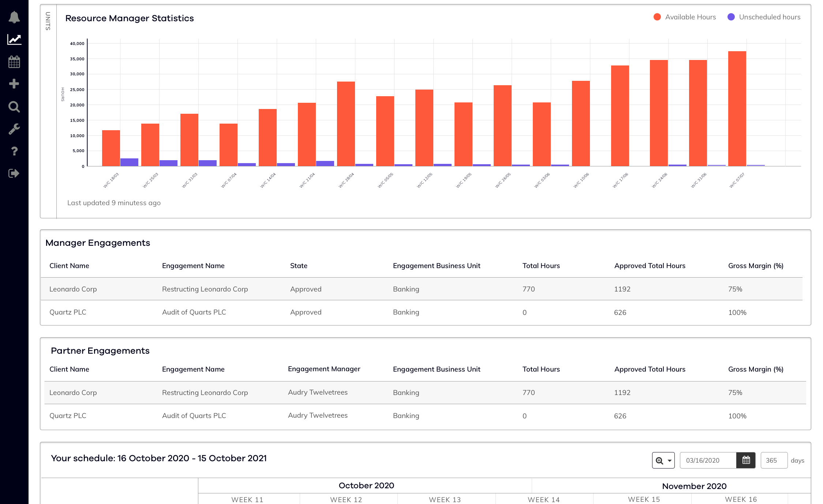Open the wrench settings icon
Viewport: 823px width, 504px height.
14,129
